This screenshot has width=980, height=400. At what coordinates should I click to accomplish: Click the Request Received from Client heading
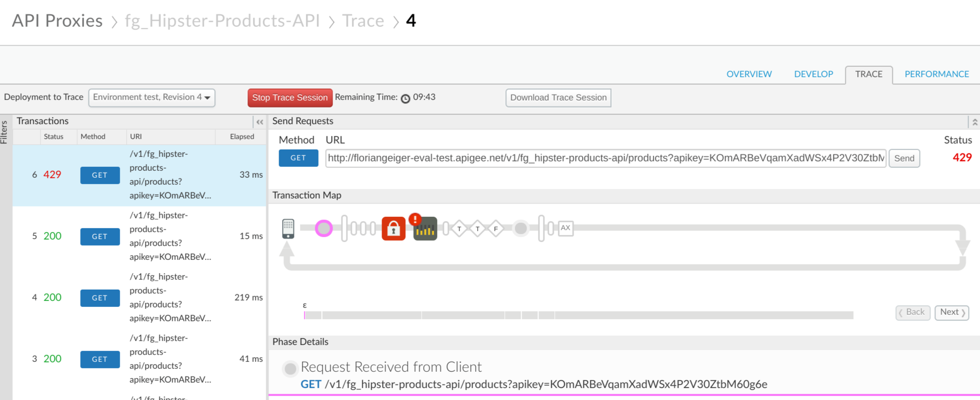tap(391, 367)
